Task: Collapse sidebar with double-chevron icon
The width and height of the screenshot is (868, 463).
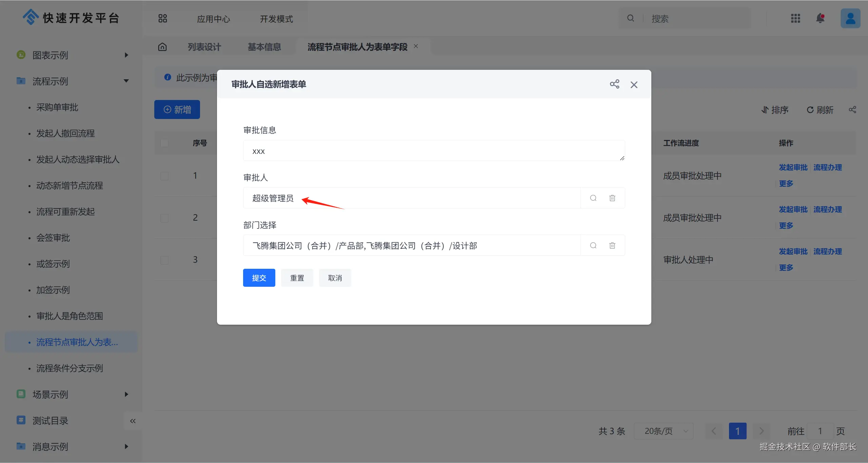Action: 133,421
